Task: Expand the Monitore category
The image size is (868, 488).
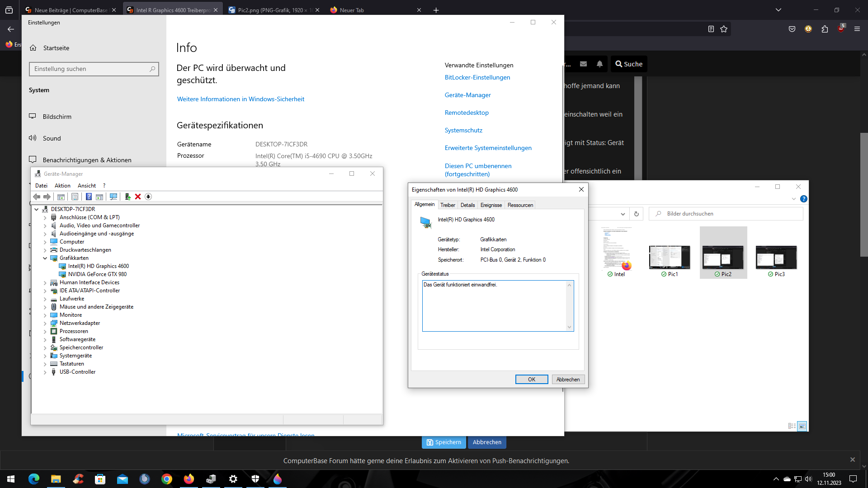Action: pos(45,315)
